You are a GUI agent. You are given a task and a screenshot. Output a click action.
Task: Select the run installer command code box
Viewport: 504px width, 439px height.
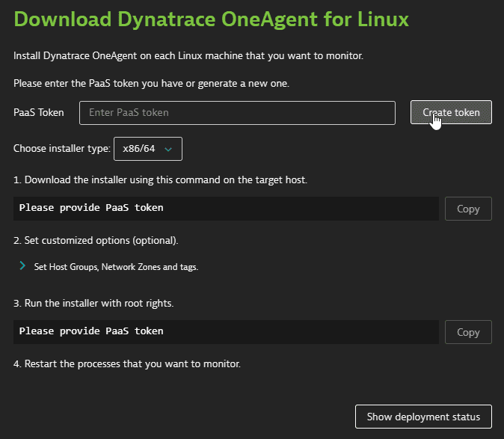226,332
